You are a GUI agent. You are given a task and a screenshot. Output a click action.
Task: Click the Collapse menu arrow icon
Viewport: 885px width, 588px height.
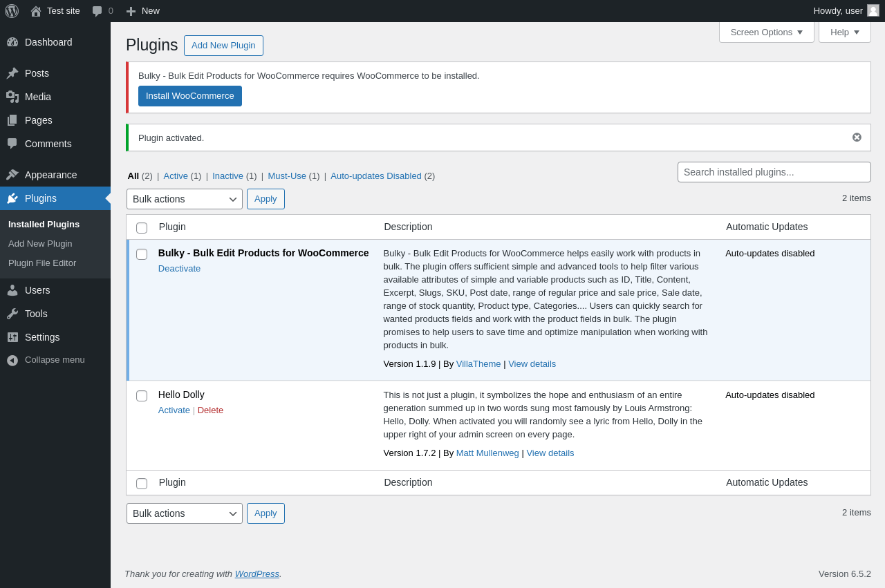[x=12, y=360]
